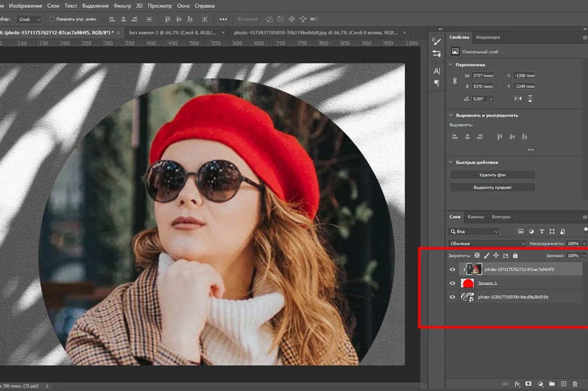Lock image pixels brush icon

(487, 256)
